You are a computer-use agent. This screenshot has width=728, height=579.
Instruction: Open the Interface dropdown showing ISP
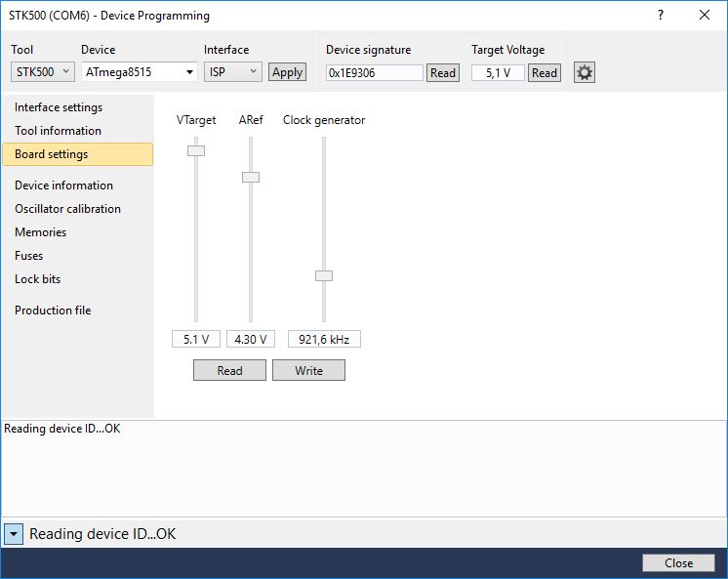tap(232, 72)
